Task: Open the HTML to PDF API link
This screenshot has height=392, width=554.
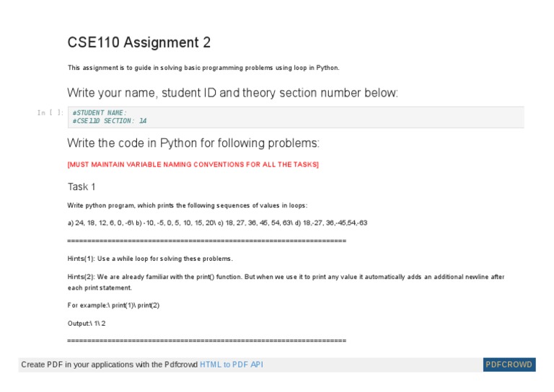Action: coord(232,365)
